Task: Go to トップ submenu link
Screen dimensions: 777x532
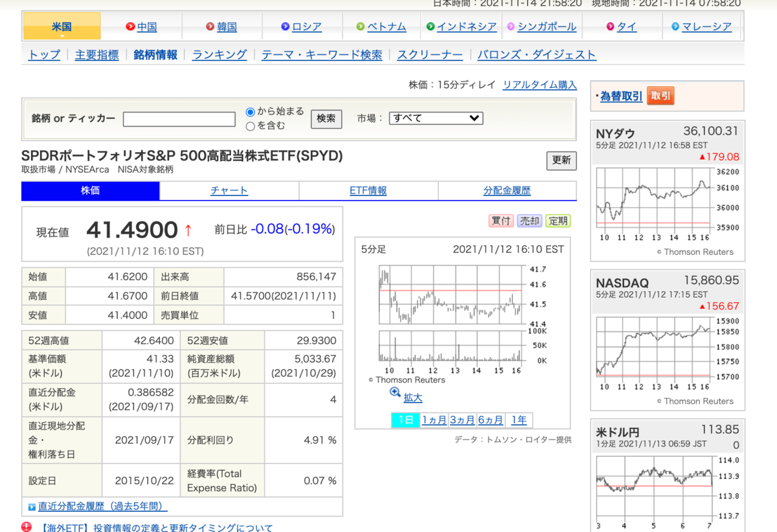Action: pyautogui.click(x=45, y=55)
